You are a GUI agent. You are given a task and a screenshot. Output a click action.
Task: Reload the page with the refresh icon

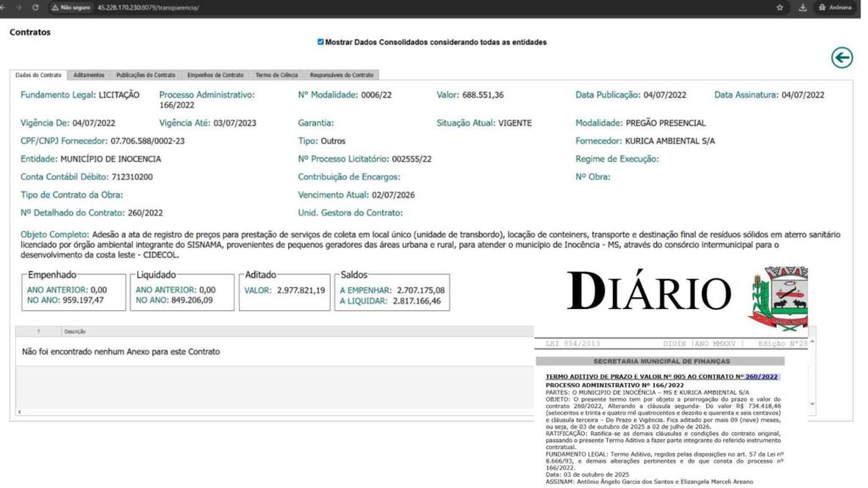tap(35, 7)
